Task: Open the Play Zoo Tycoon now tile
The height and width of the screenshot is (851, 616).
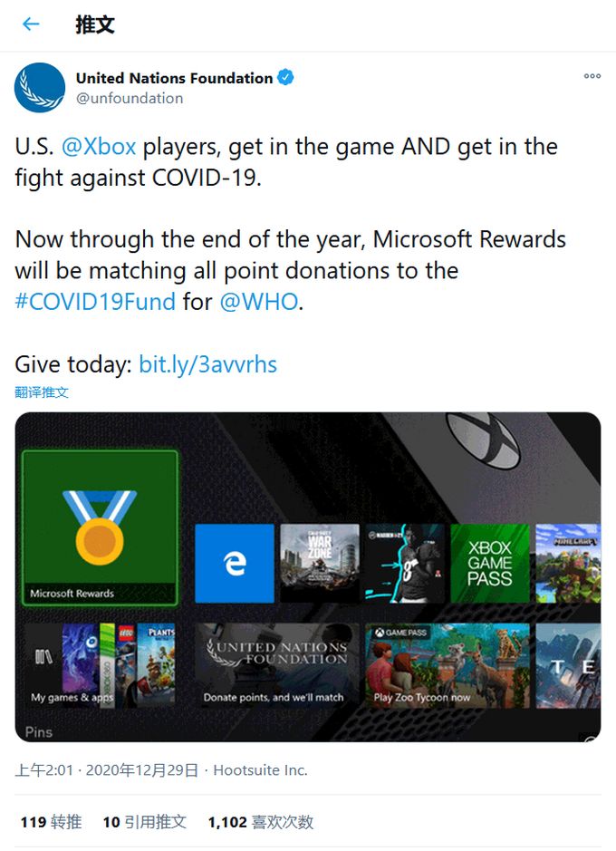Action: [448, 665]
